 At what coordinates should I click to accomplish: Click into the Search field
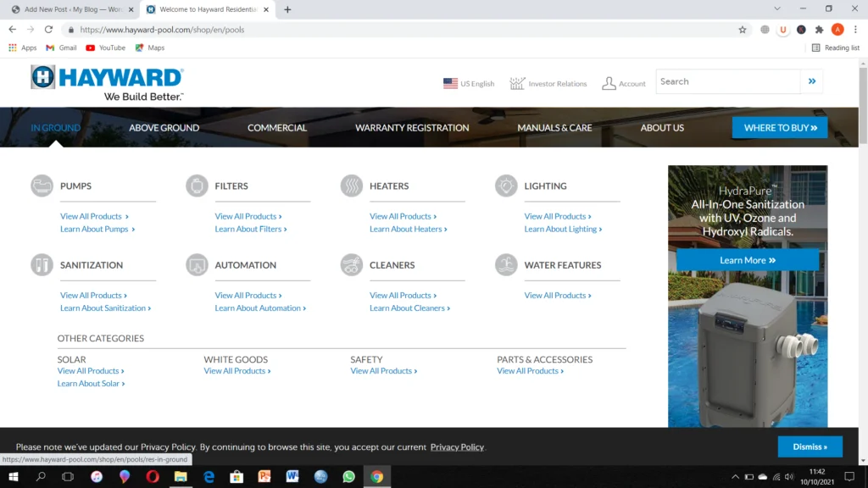point(728,81)
